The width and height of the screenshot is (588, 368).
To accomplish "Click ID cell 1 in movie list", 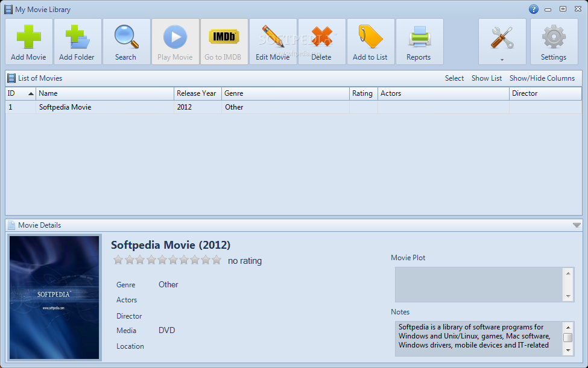I will (21, 107).
